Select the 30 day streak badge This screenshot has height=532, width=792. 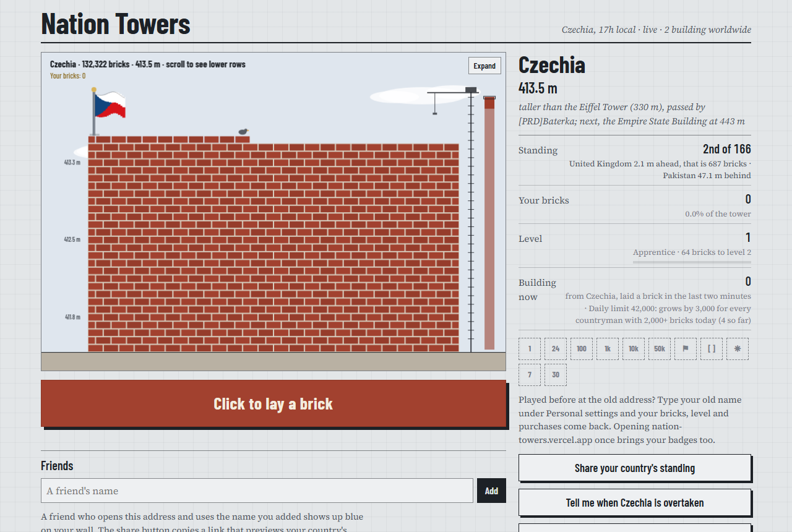click(x=556, y=375)
